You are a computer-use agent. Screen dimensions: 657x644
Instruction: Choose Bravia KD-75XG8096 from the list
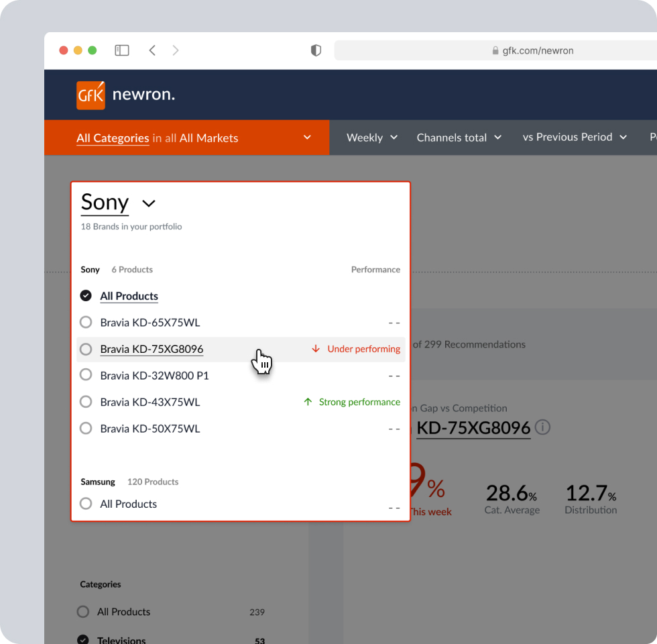152,349
